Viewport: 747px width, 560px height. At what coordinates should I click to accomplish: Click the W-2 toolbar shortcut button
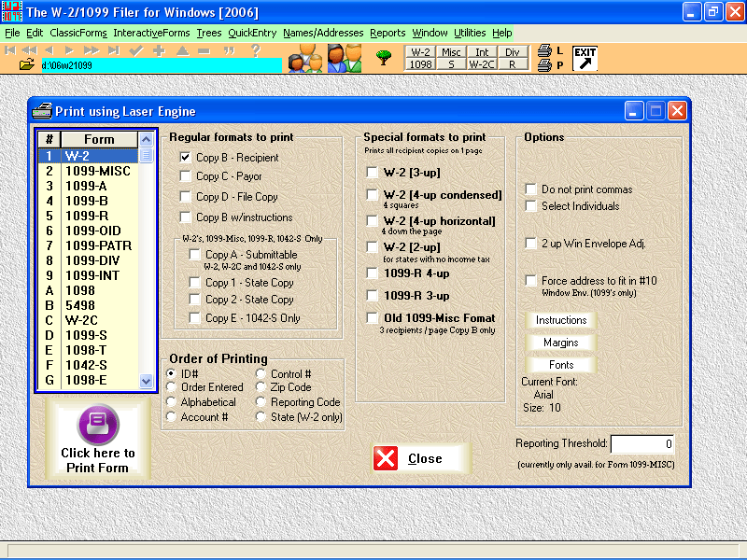pyautogui.click(x=421, y=52)
